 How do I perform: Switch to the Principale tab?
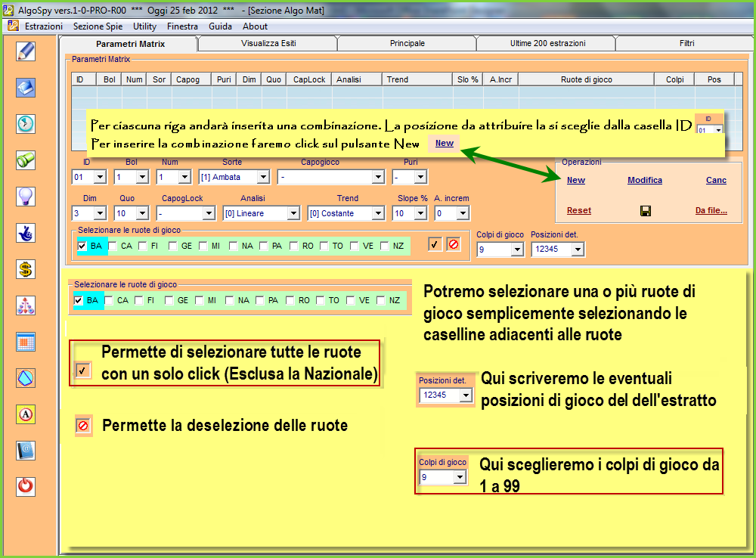[407, 43]
